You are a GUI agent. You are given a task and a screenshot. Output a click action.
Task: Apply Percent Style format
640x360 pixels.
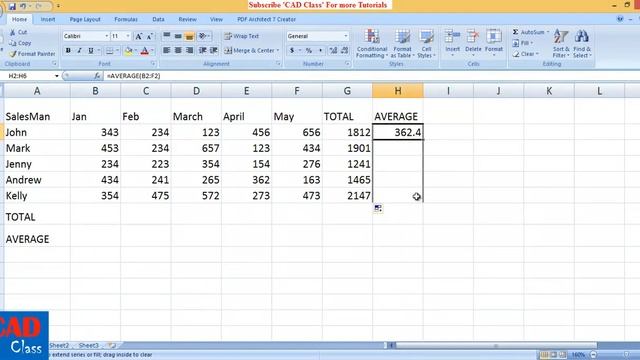[309, 51]
